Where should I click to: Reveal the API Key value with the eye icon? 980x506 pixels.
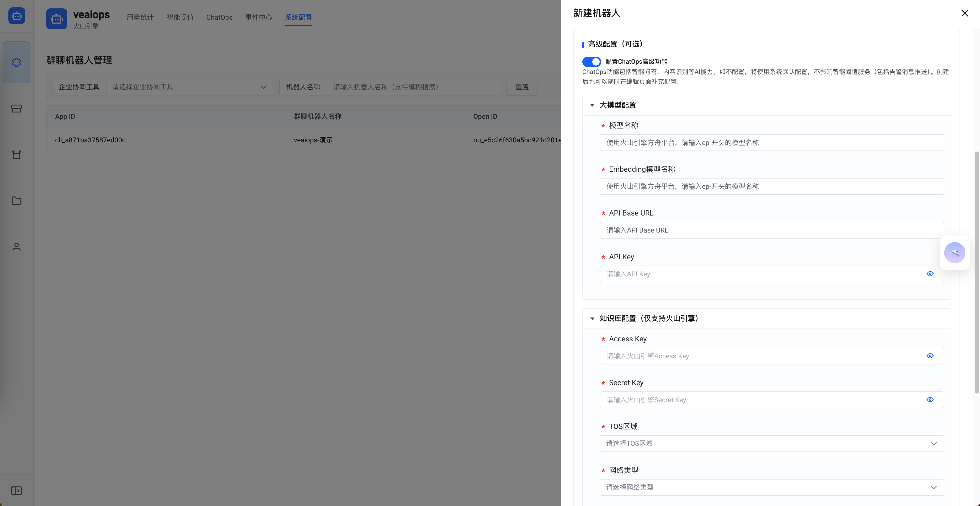pos(930,273)
